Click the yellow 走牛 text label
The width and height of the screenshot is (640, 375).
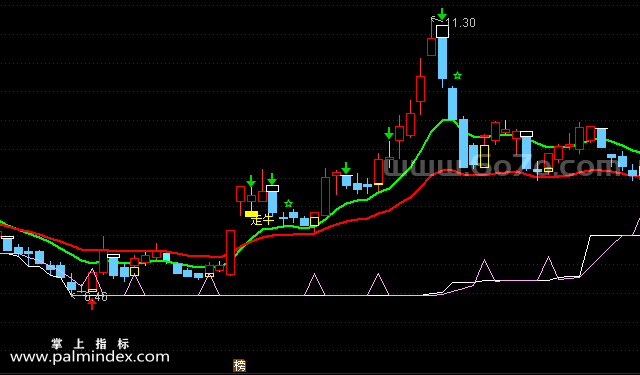[x=262, y=220]
